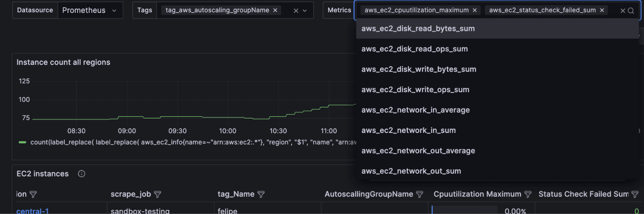644x214 pixels.
Task: Filter the scrape_job column
Action: (x=158, y=194)
